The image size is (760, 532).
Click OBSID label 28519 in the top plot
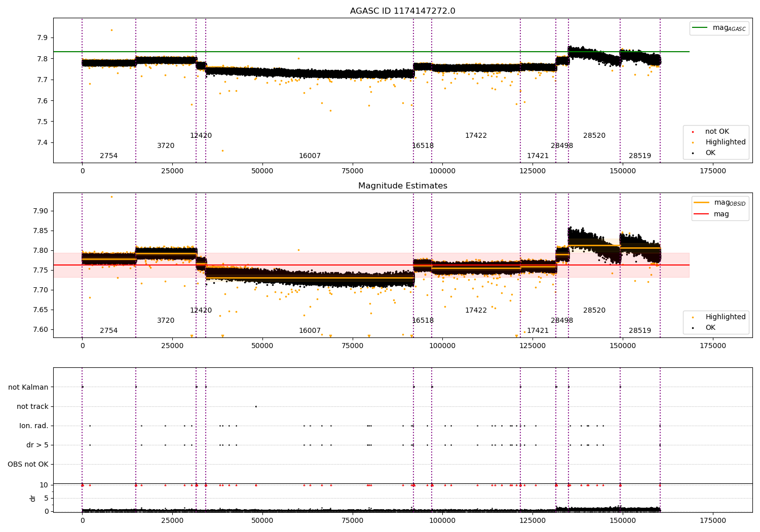(x=640, y=156)
